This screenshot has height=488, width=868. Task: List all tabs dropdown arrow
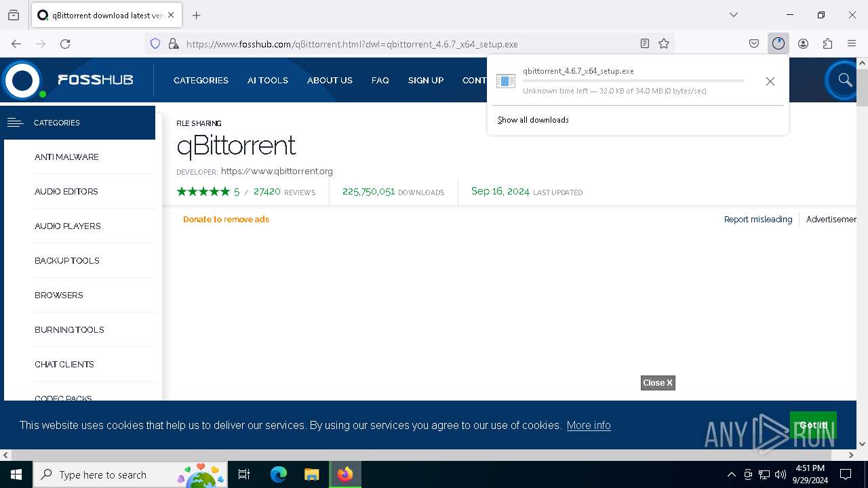tap(733, 15)
